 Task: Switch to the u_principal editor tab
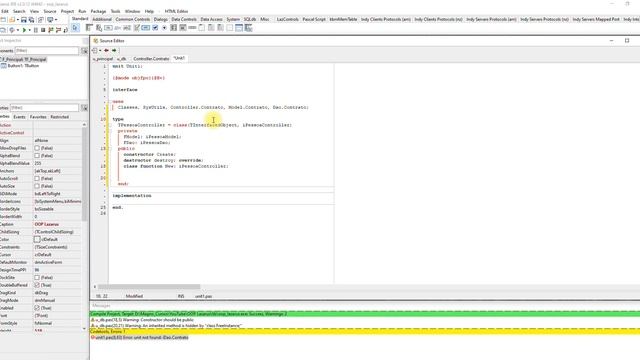click(102, 59)
